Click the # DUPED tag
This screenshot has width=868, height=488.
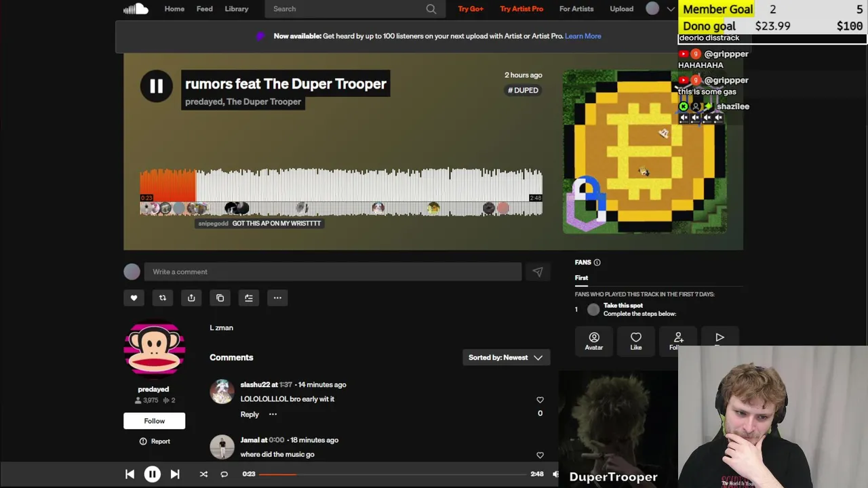[x=523, y=90]
